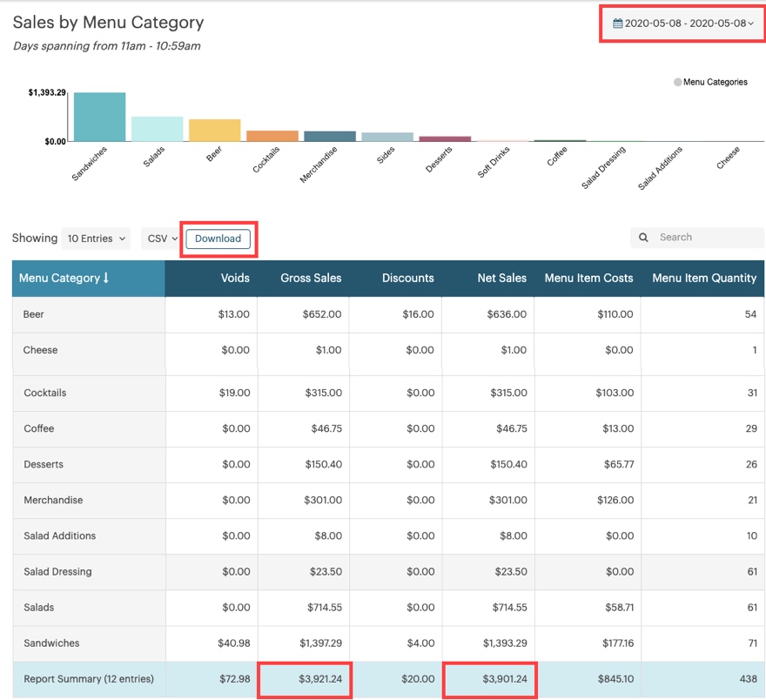Sort by Net Sales column header
Viewport: 766px width, 700px height.
pyautogui.click(x=501, y=279)
